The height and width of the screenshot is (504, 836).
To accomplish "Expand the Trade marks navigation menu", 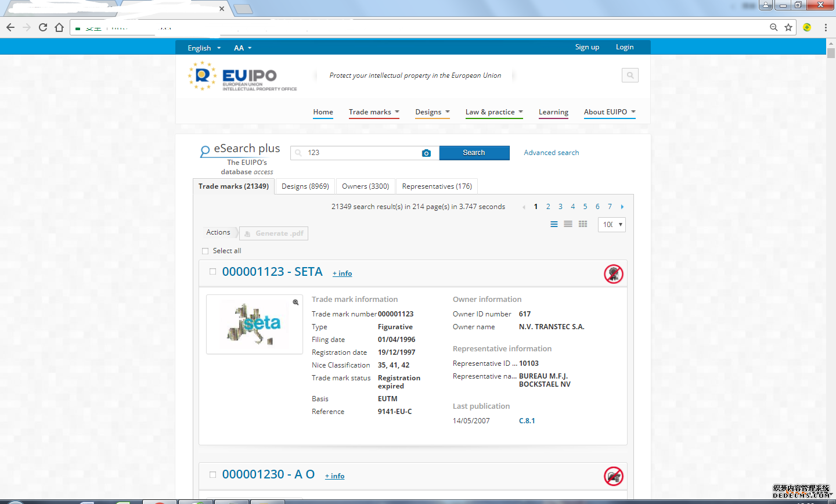I will point(373,112).
